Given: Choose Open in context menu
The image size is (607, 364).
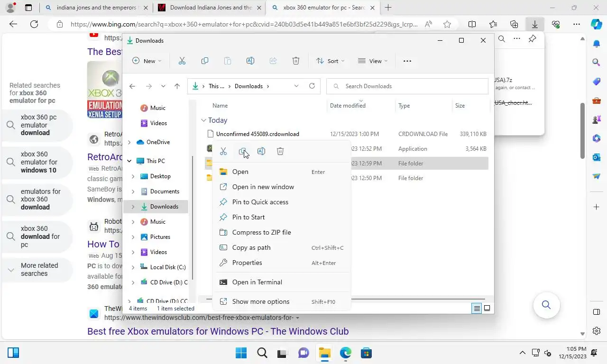Looking at the screenshot, I should [282, 172].
